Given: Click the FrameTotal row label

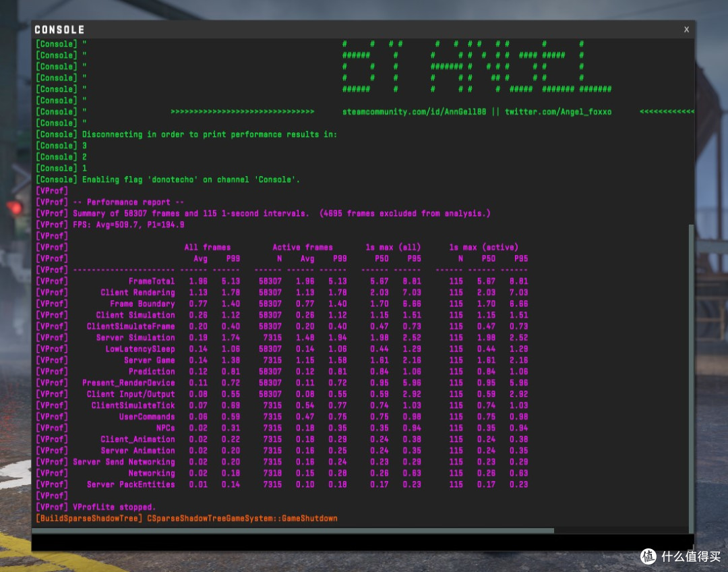Looking at the screenshot, I should pos(152,281).
